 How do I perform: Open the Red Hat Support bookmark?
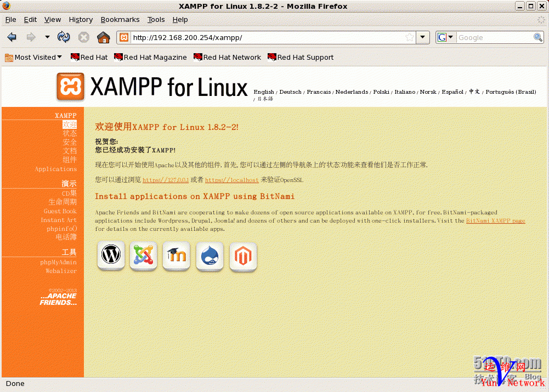(301, 58)
